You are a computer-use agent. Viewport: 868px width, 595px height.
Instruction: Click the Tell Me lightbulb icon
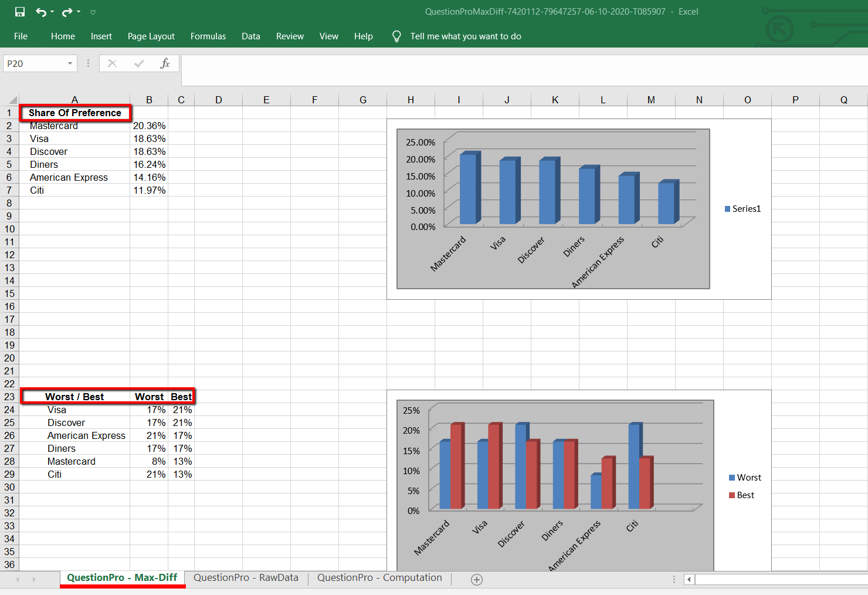tap(396, 36)
